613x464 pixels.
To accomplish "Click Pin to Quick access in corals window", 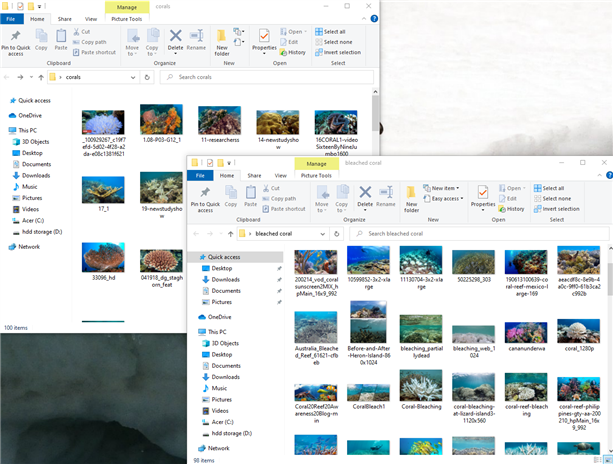I will [x=16, y=43].
